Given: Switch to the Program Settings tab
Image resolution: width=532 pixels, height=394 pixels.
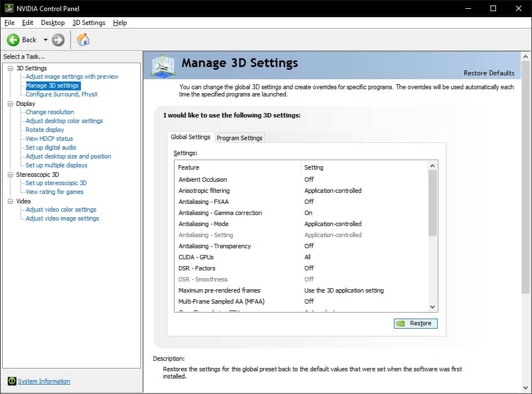Looking at the screenshot, I should (239, 138).
